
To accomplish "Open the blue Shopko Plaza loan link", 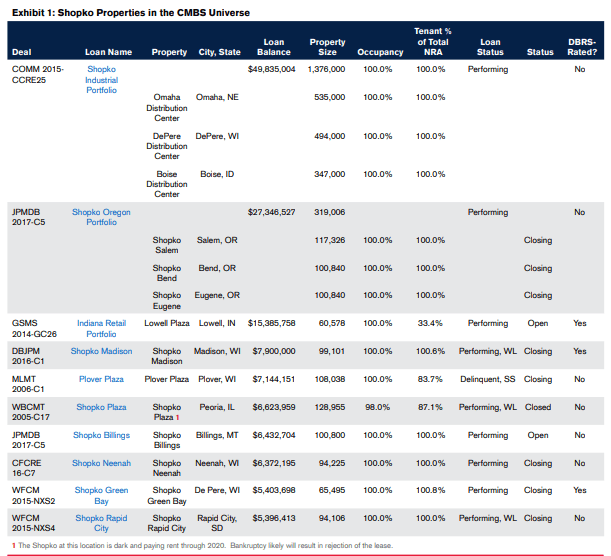I will pyautogui.click(x=101, y=407).
